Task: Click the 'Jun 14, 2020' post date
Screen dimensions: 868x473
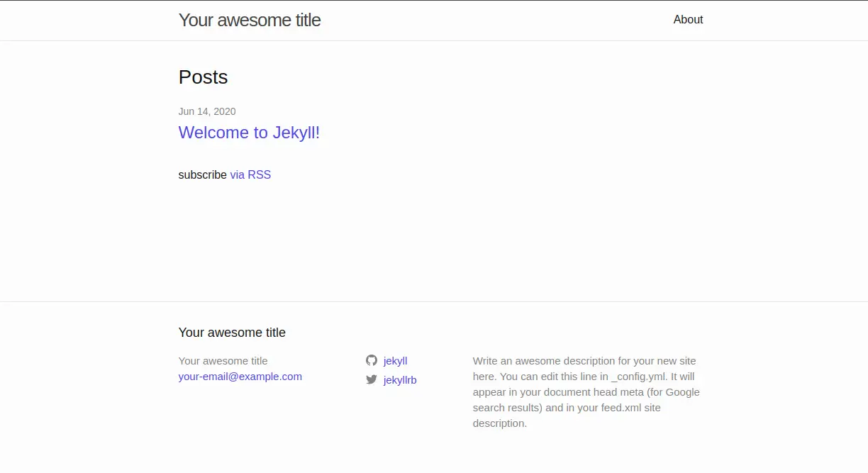Action: [207, 111]
